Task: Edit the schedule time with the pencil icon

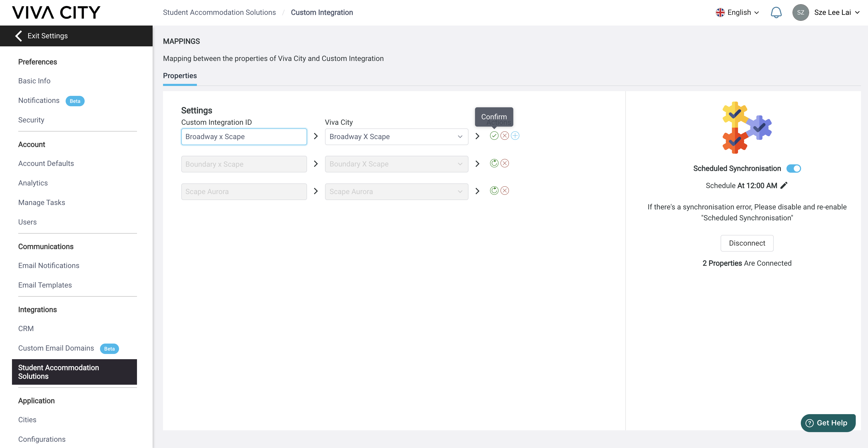Action: [784, 185]
